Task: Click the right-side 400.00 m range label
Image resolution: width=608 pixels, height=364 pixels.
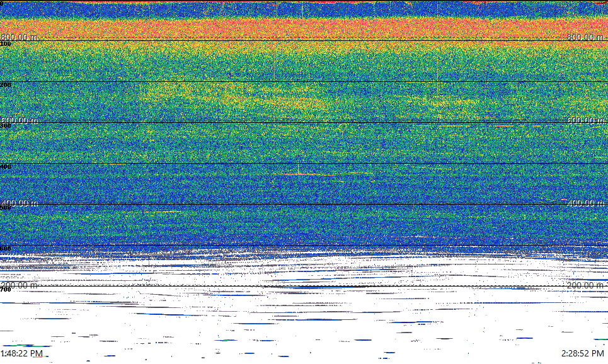Action: (x=586, y=203)
